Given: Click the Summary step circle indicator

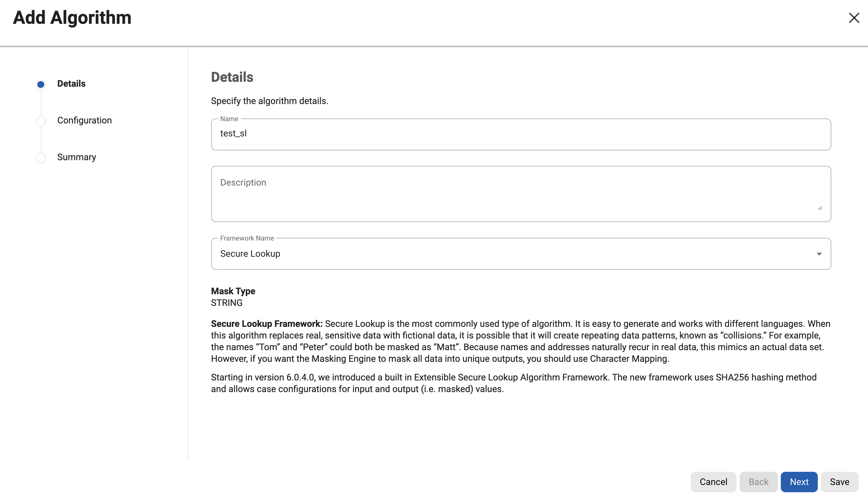Looking at the screenshot, I should [x=41, y=158].
